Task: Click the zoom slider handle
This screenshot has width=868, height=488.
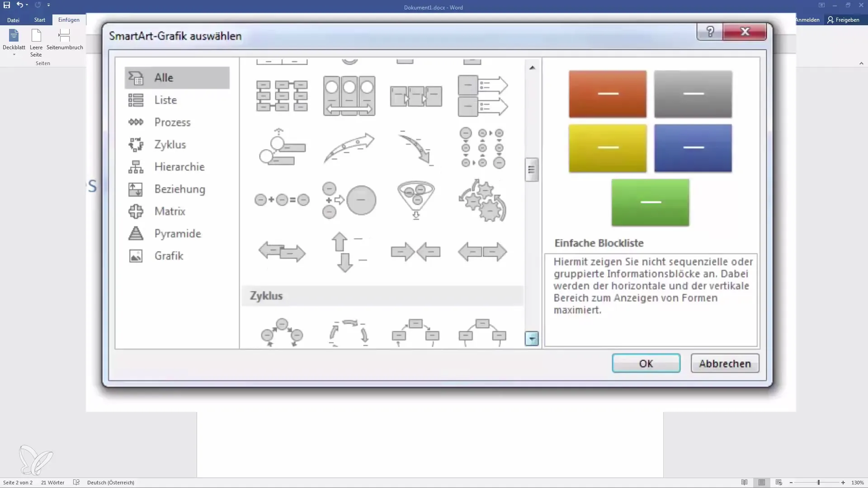Action: (x=819, y=483)
